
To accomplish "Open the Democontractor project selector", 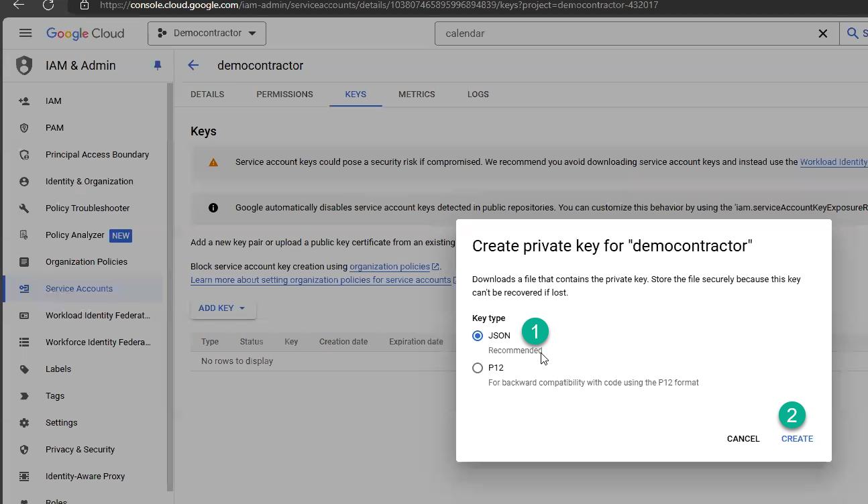I will 207,34.
